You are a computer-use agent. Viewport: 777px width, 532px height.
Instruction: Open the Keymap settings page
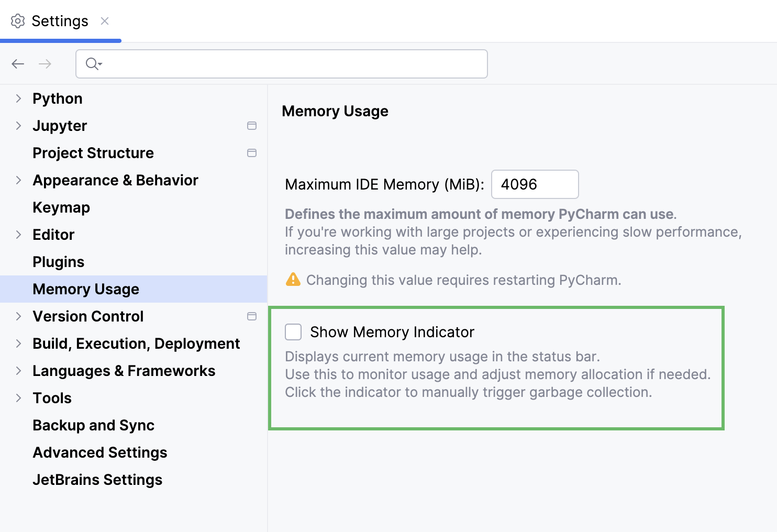61,207
